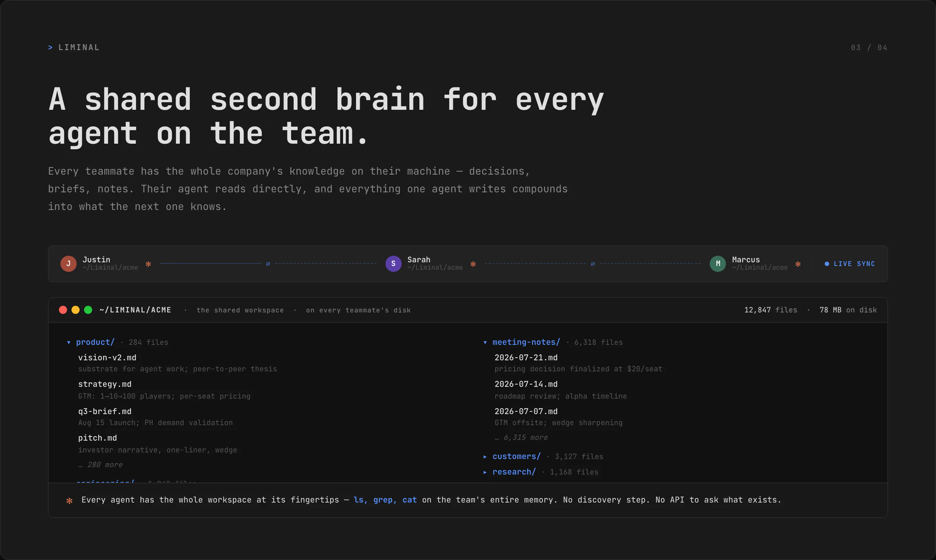Click the yellow window minimize dot
Screen dimensions: 936x560
click(76, 310)
